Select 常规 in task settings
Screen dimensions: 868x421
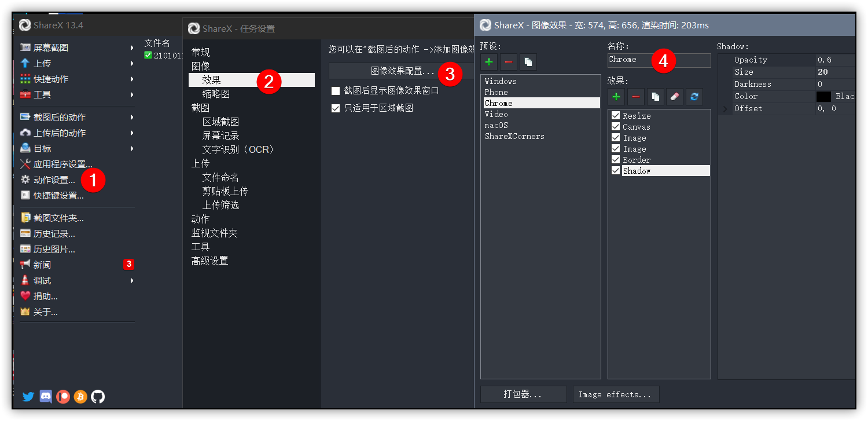tap(201, 52)
